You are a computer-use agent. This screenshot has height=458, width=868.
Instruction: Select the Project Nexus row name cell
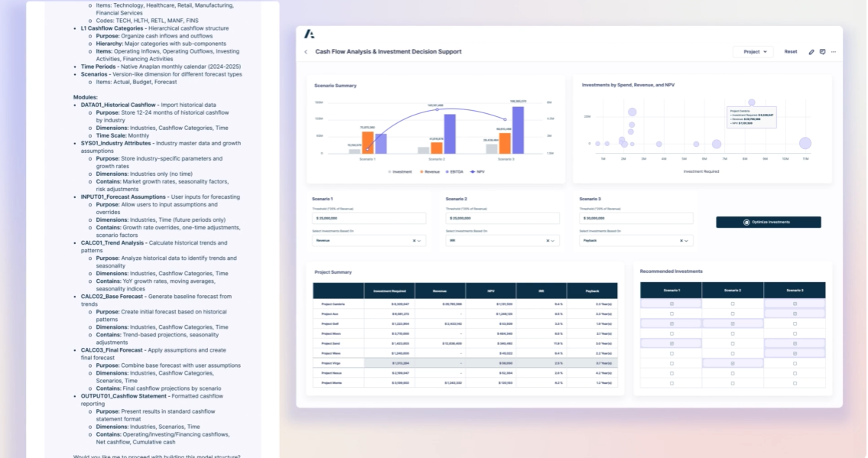click(x=338, y=373)
